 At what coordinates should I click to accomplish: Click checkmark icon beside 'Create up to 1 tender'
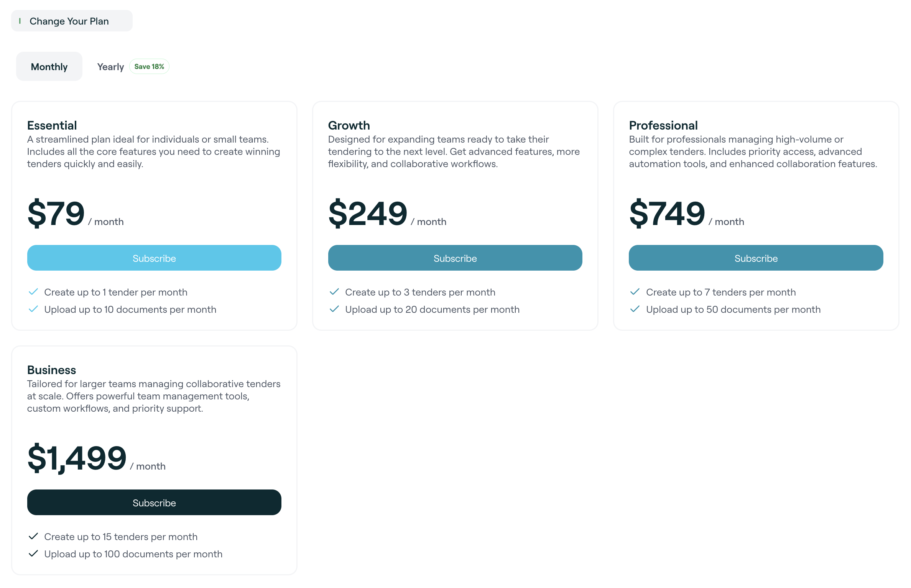click(33, 292)
